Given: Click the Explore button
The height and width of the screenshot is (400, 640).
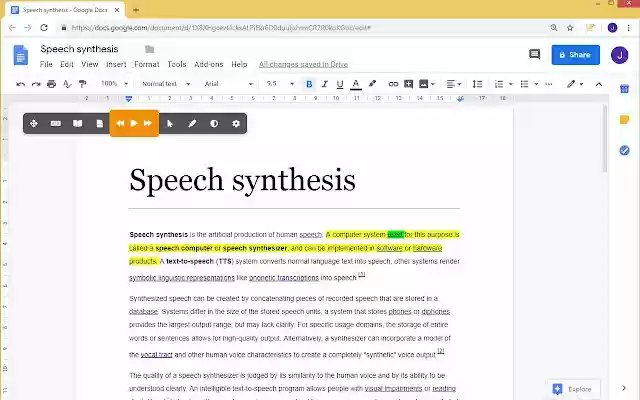Looking at the screenshot, I should pyautogui.click(x=572, y=389).
